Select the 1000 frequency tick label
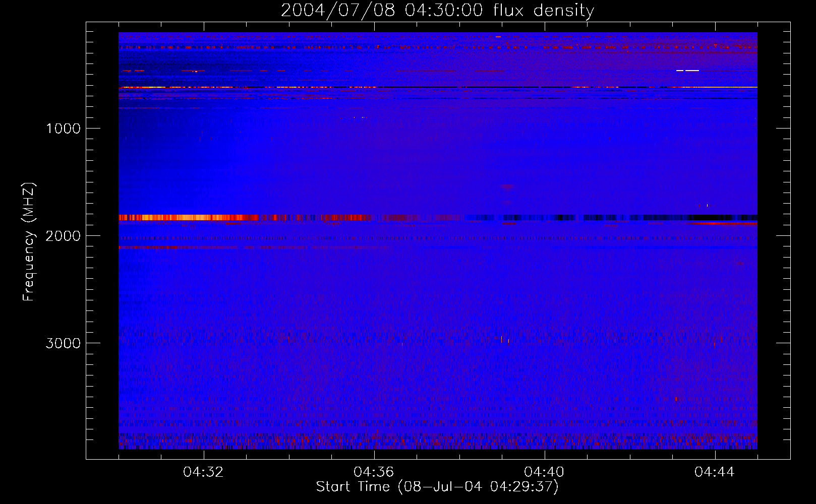The height and width of the screenshot is (504, 816). click(63, 129)
